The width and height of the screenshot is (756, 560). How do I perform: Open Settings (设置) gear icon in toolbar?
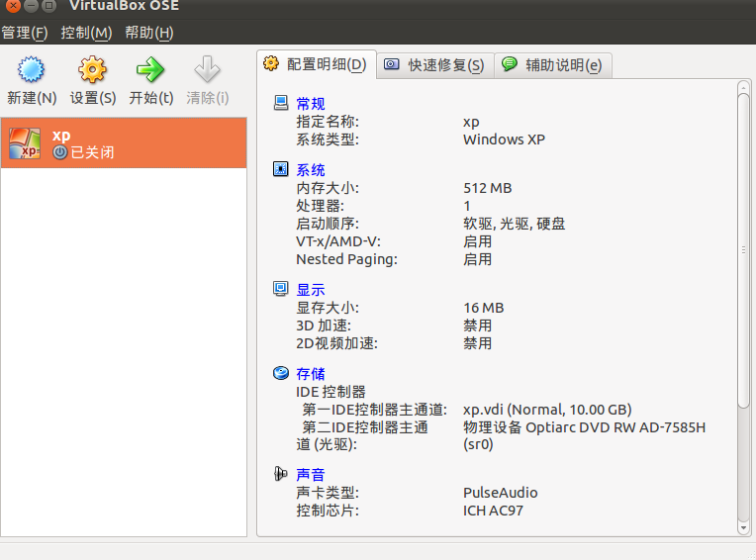pos(93,70)
